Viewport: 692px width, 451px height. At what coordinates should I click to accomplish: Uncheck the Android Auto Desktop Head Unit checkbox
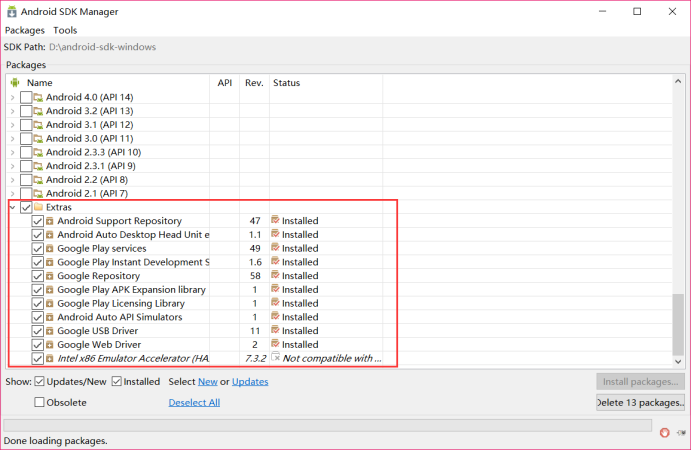(38, 235)
